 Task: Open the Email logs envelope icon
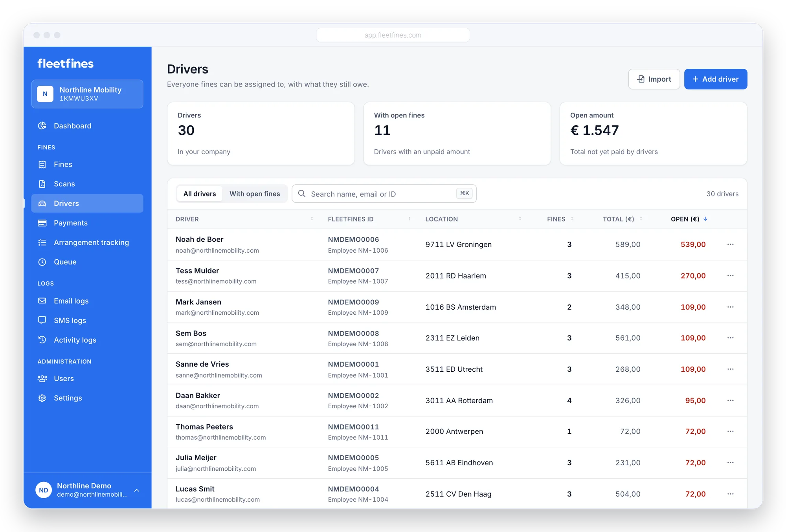pos(42,301)
